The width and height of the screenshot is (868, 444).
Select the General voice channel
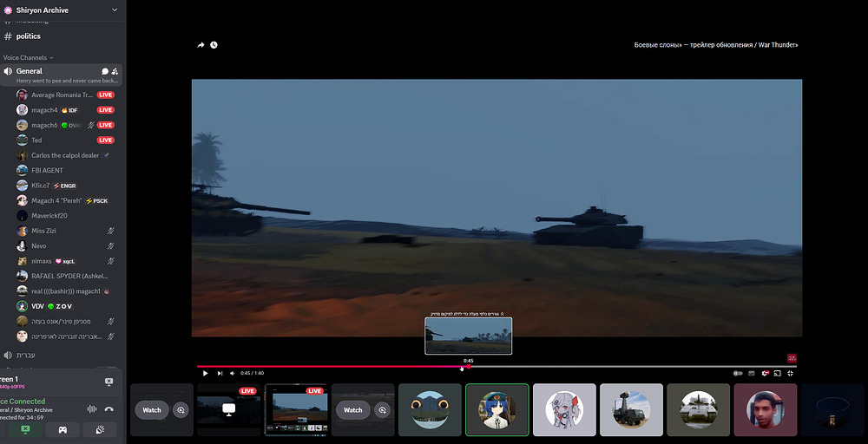point(61,75)
